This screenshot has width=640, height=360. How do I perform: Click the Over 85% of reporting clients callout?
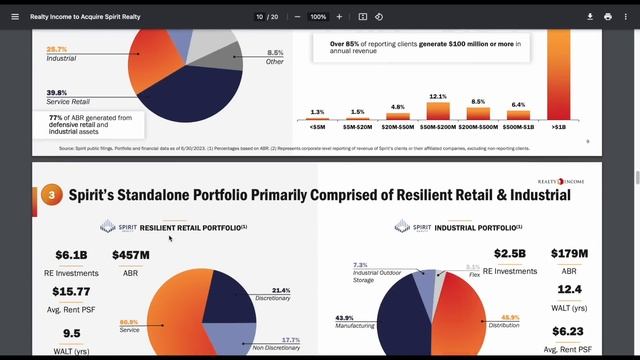[421, 47]
